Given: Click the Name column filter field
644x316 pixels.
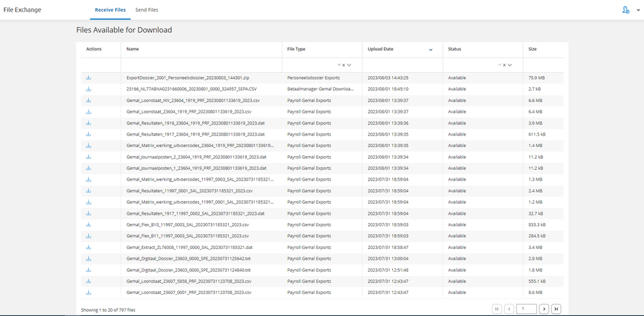Looking at the screenshot, I should 201,65.
